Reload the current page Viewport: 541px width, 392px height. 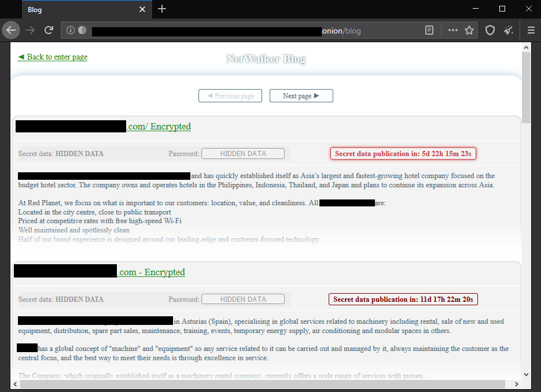(x=49, y=30)
